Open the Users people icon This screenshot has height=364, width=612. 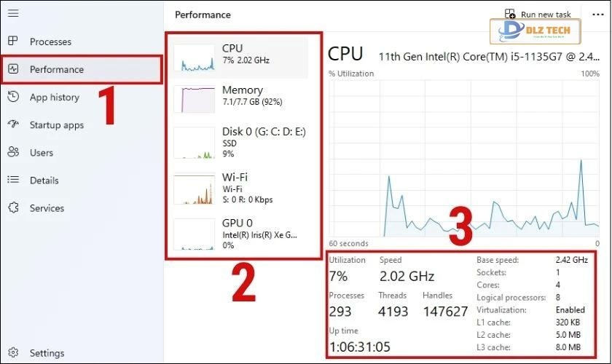[13, 152]
